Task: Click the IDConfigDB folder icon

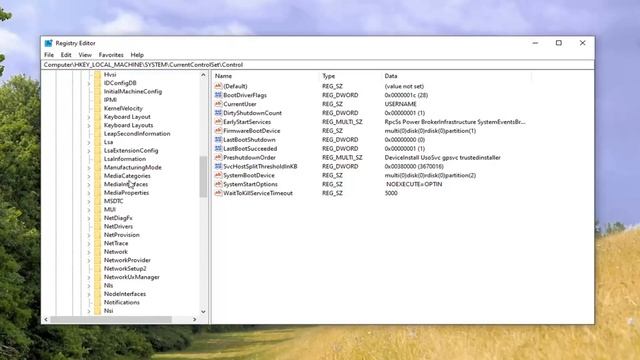Action: (98, 83)
